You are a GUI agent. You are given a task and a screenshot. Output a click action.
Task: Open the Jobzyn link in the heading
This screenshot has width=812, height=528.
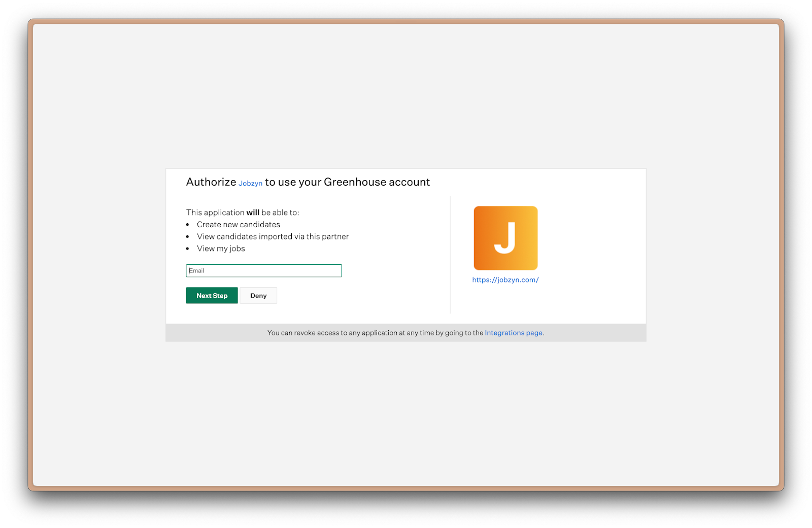point(250,183)
